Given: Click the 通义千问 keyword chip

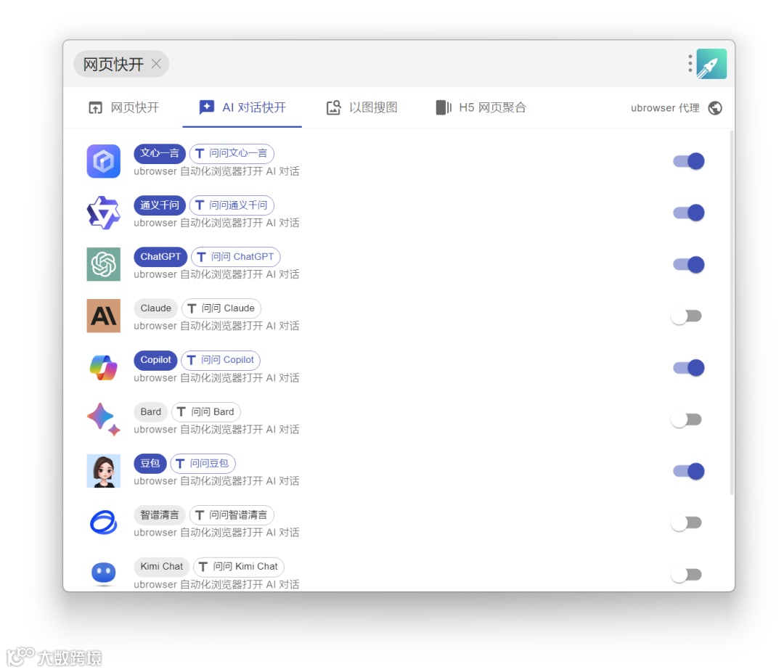Looking at the screenshot, I should point(160,205).
